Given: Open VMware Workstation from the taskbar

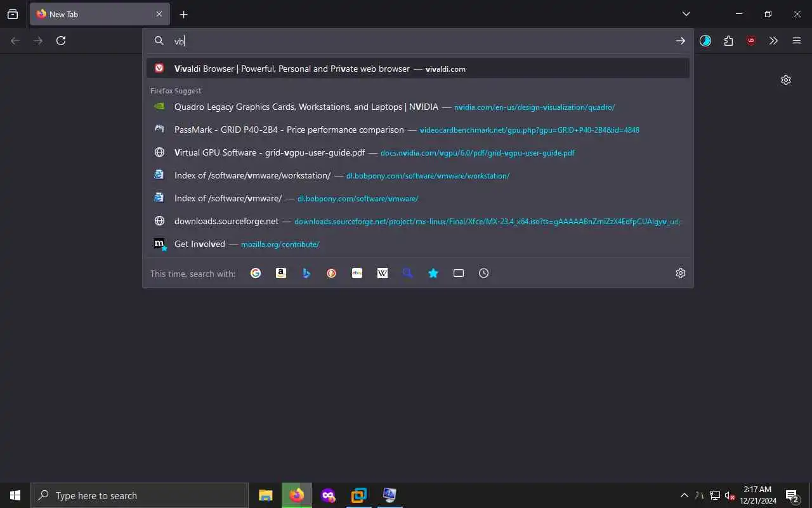Looking at the screenshot, I should (x=359, y=495).
